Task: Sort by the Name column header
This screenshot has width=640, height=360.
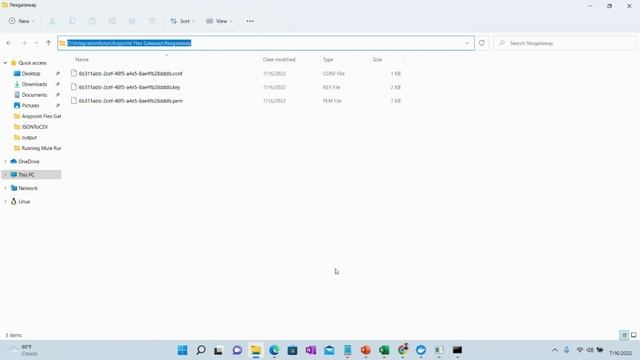Action: tap(82, 60)
